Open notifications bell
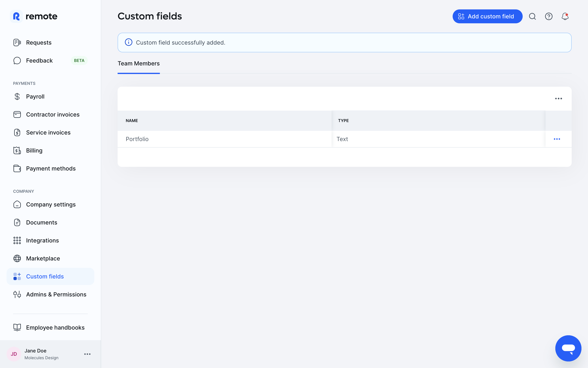The image size is (588, 368). (x=565, y=17)
